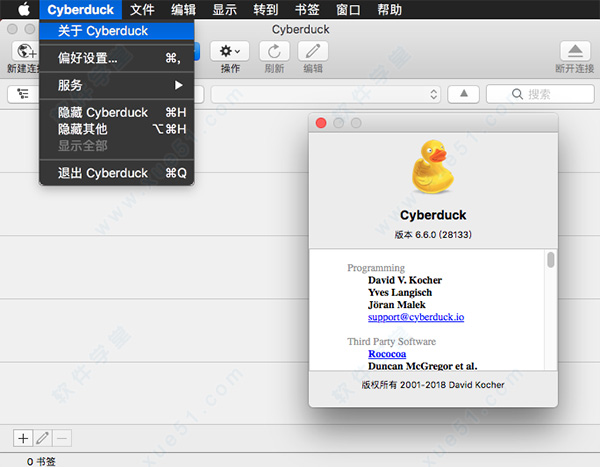Click the Third Party Software heading
Image resolution: width=600 pixels, height=467 pixels.
tap(391, 341)
